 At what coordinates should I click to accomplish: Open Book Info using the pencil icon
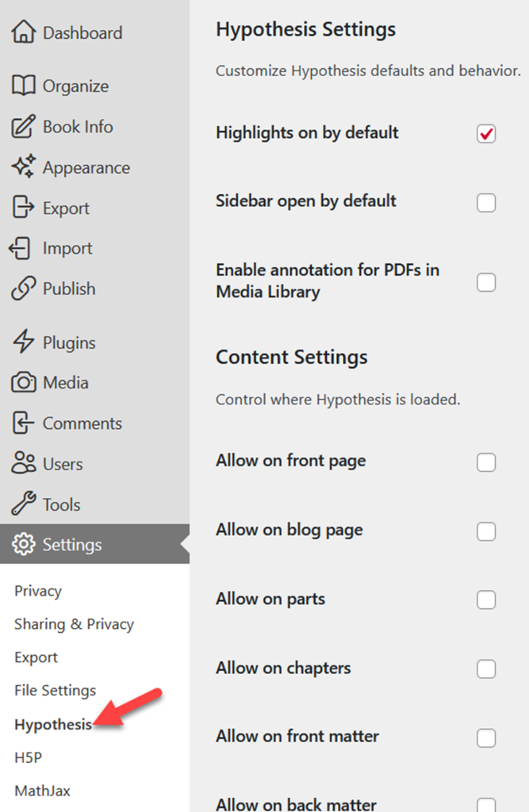click(24, 126)
